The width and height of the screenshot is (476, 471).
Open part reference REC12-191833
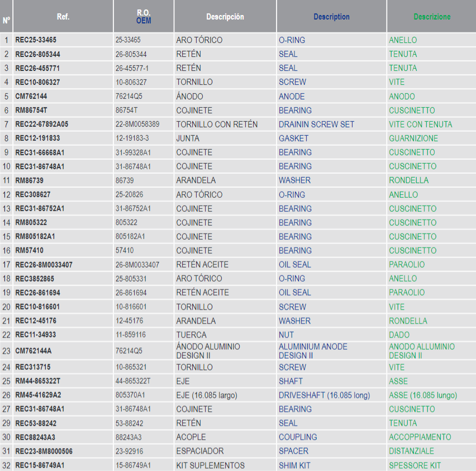pos(37,139)
